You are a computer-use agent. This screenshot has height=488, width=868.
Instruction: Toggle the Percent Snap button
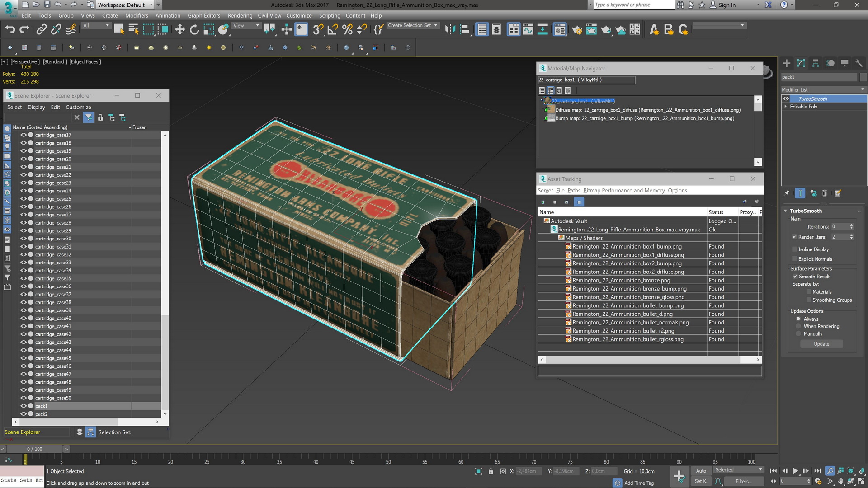tap(347, 30)
